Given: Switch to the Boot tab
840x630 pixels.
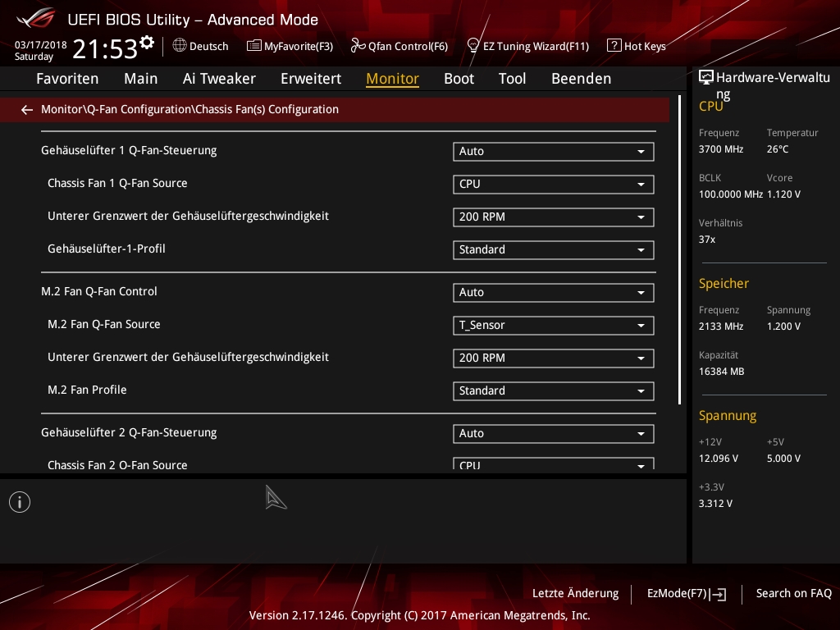Looking at the screenshot, I should point(459,79).
